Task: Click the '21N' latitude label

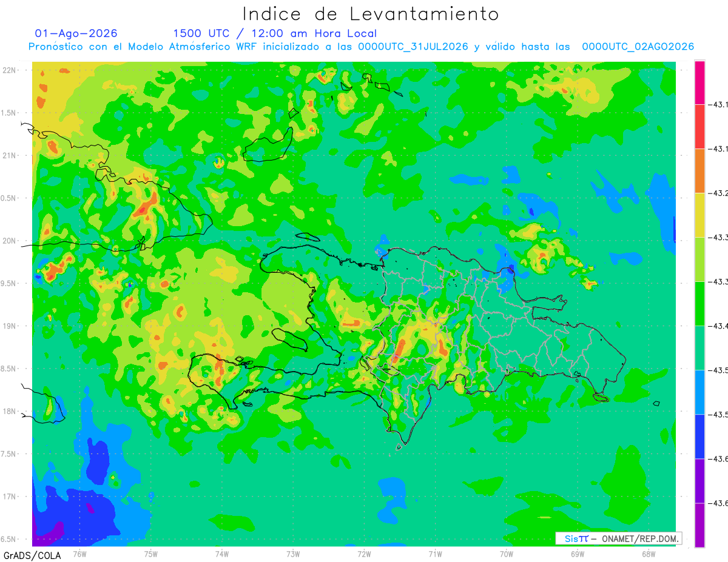Action: pyautogui.click(x=10, y=155)
